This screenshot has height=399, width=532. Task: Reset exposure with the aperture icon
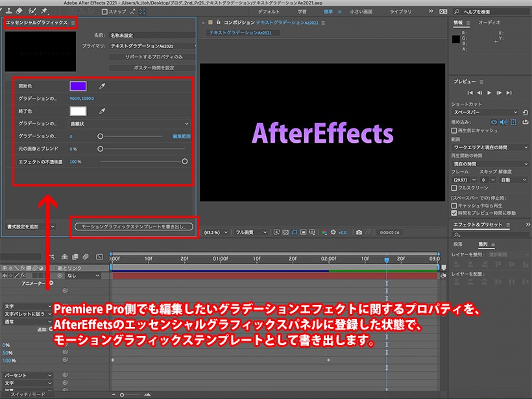(333, 232)
